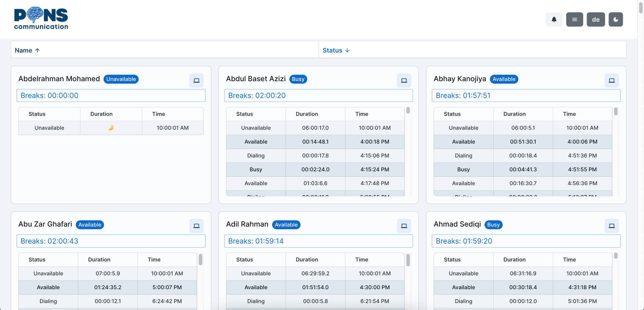The height and width of the screenshot is (310, 644).
Task: Click scrollbar in Abdul Baset Azizi table
Action: click(x=408, y=110)
